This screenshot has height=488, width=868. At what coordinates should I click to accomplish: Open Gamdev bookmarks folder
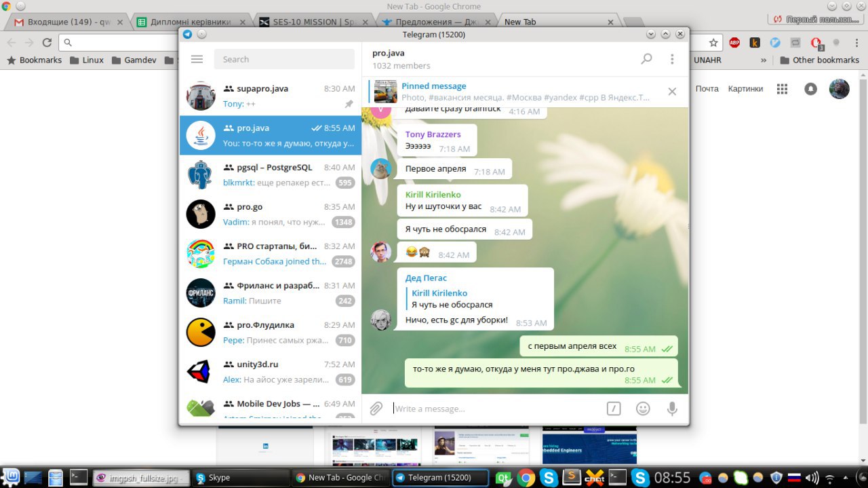pos(134,60)
